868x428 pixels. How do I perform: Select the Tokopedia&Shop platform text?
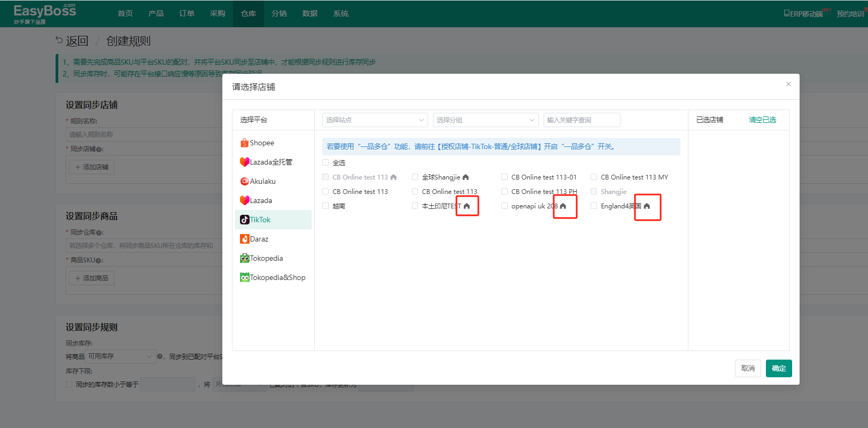click(278, 277)
